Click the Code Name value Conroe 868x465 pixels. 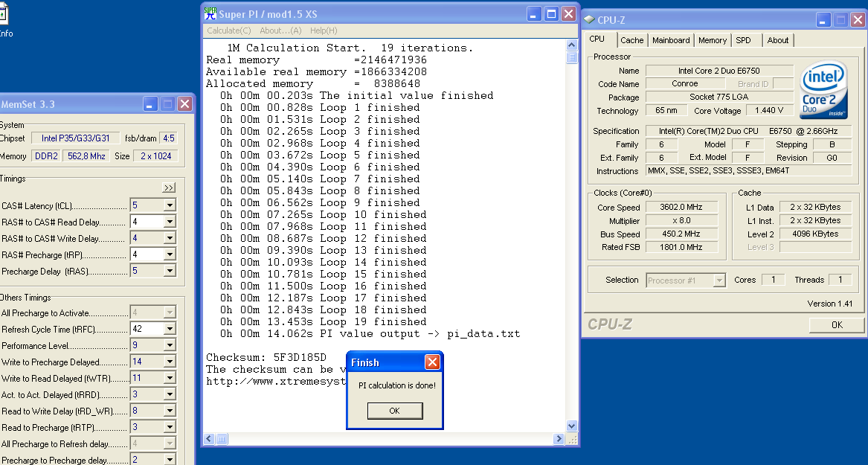click(685, 83)
